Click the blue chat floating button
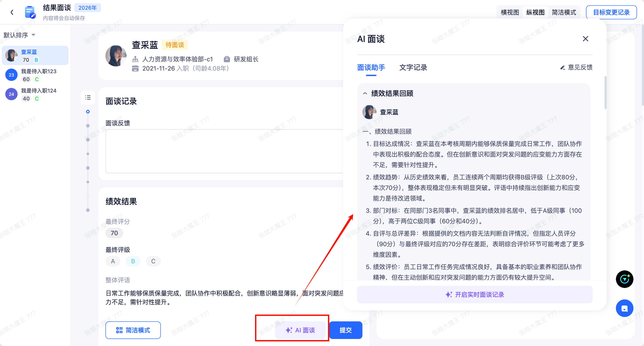The height and width of the screenshot is (346, 644). click(x=624, y=308)
